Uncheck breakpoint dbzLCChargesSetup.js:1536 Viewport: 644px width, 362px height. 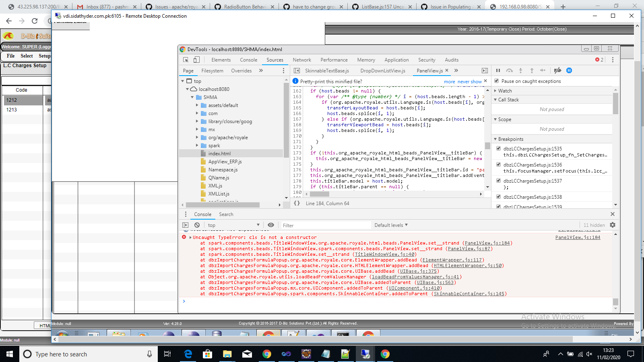(x=499, y=165)
